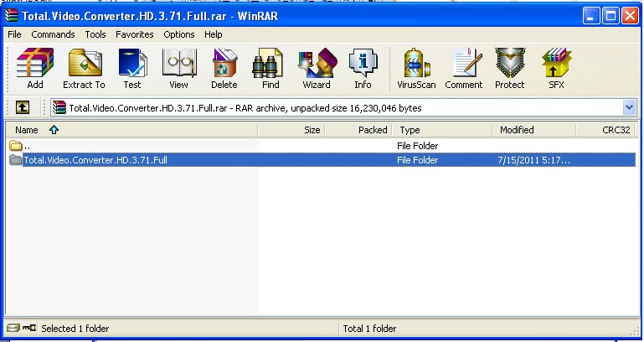Viewport: 644px width, 342px height.
Task: Click 'Selected 1 folder' status text
Action: (x=75, y=329)
